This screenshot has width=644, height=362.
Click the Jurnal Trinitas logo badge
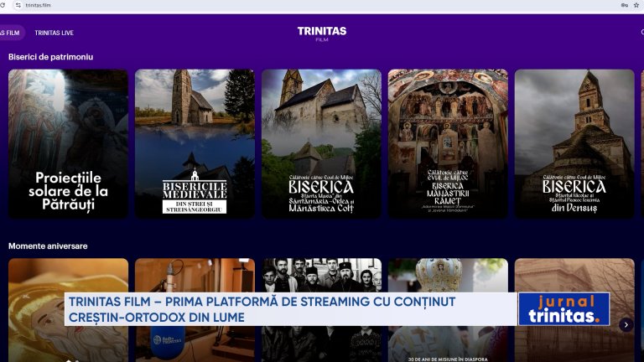563,309
